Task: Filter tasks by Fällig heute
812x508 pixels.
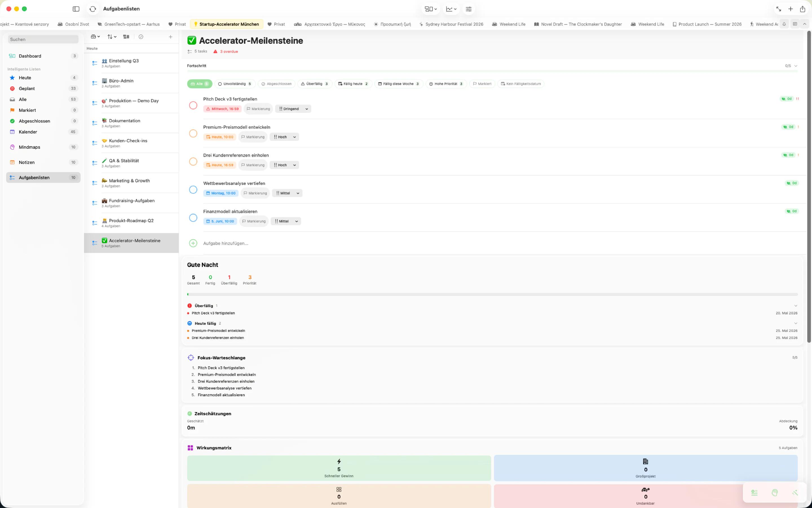Action: click(x=353, y=84)
